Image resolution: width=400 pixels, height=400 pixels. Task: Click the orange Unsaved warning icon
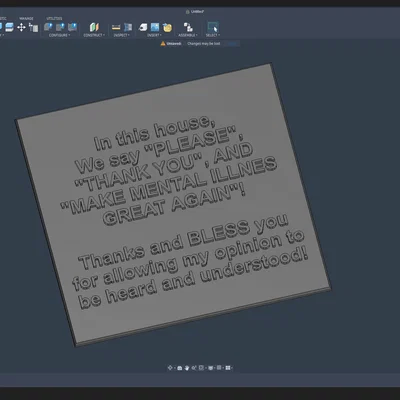click(163, 43)
